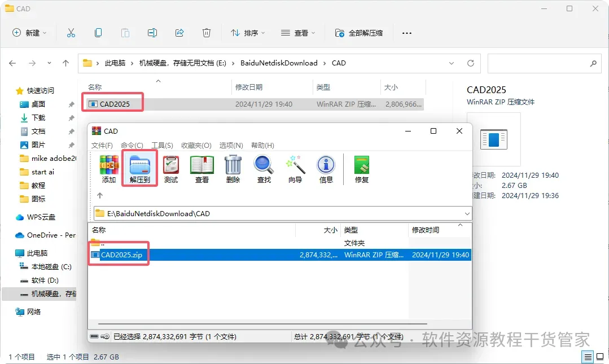609x364 pixels.
Task: Expand breadcrumb chevron after BaiduNetdiskDownload
Action: [x=325, y=63]
